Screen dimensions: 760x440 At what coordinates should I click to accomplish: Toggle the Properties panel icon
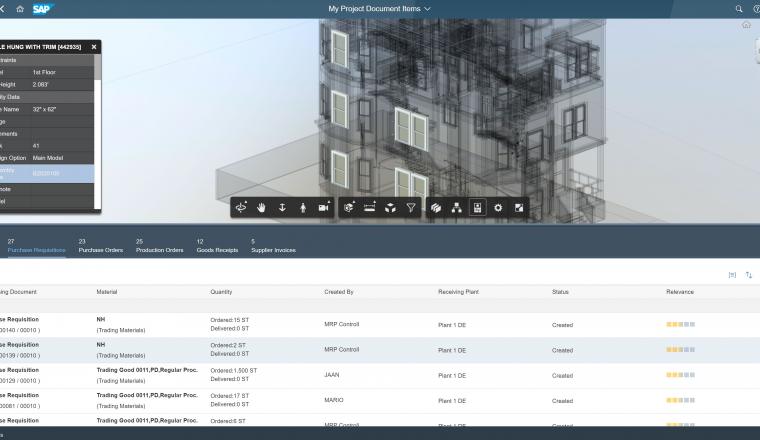(x=477, y=208)
